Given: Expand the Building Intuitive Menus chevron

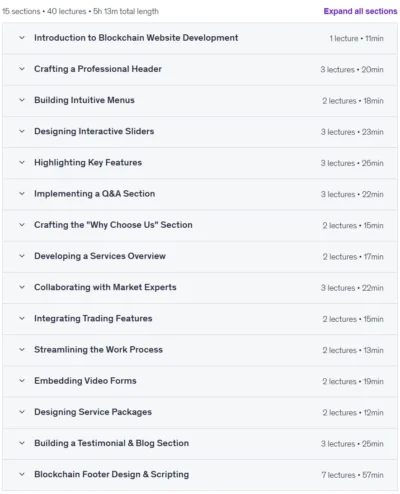Looking at the screenshot, I should (22, 100).
